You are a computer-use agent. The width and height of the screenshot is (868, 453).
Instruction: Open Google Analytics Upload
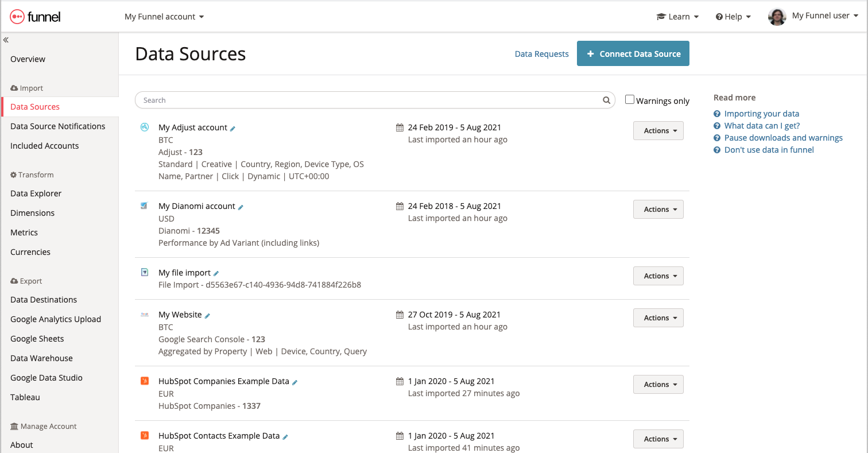pos(56,319)
